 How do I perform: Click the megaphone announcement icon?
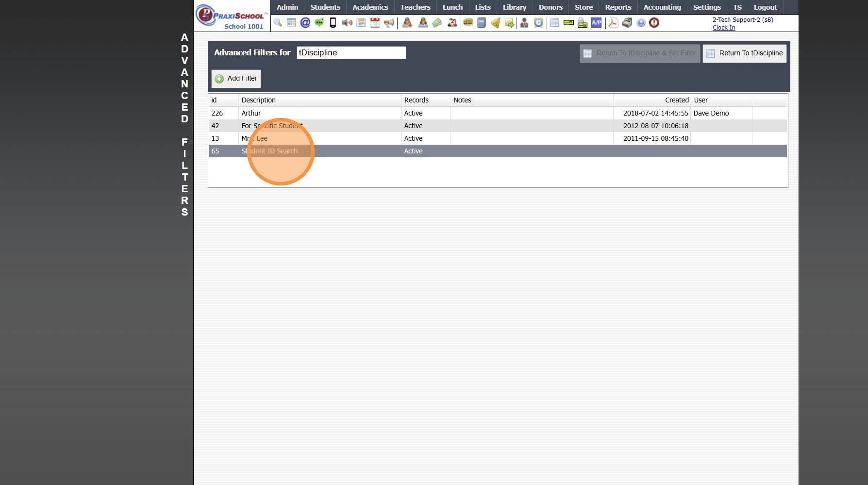(389, 23)
